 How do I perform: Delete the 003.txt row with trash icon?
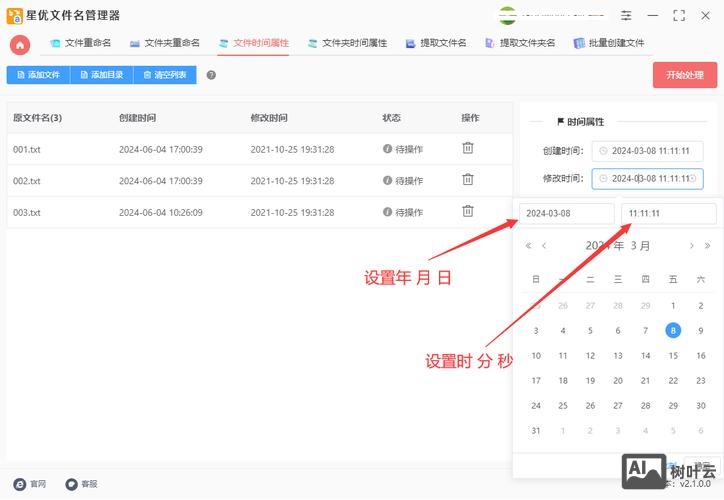(468, 211)
